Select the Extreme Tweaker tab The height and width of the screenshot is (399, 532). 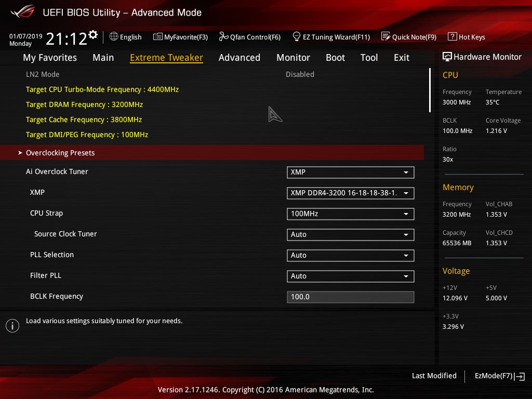click(166, 58)
